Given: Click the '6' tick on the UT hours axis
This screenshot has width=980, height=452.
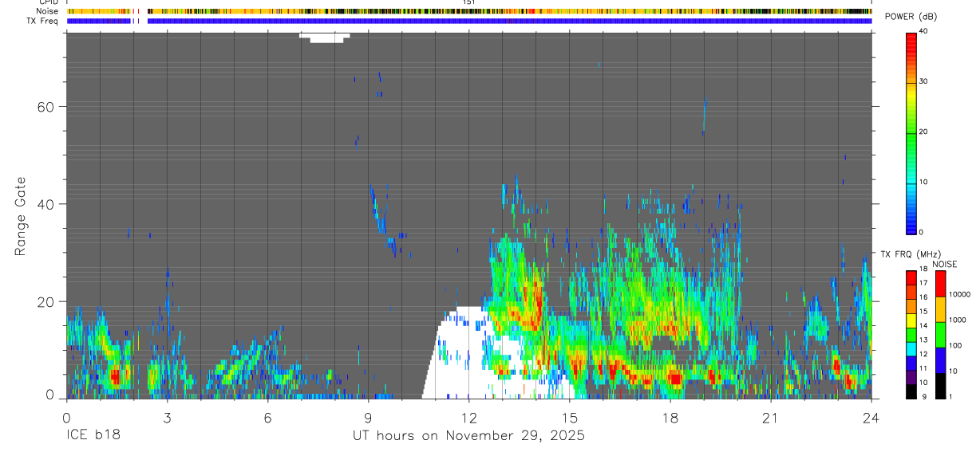Looking at the screenshot, I should pos(267,417).
